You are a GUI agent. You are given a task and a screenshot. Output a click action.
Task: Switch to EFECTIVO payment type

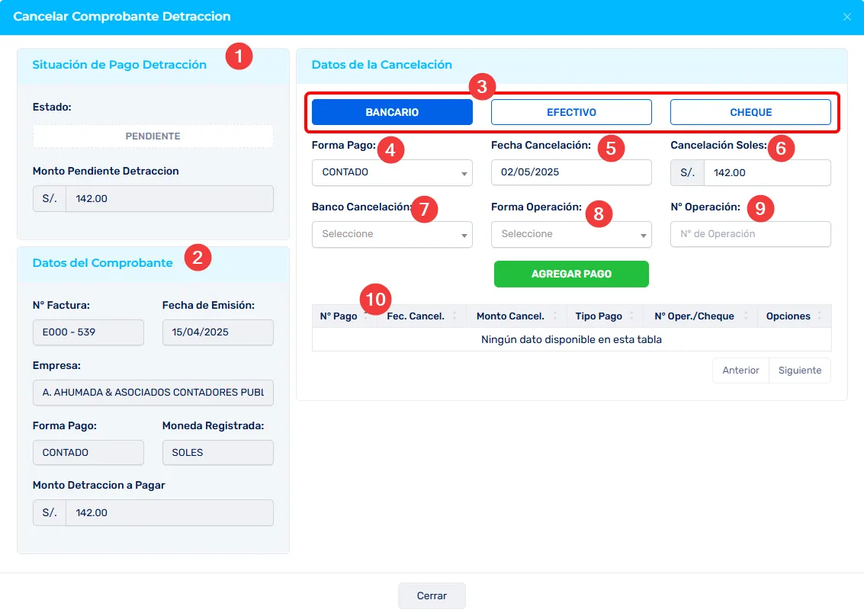click(571, 112)
